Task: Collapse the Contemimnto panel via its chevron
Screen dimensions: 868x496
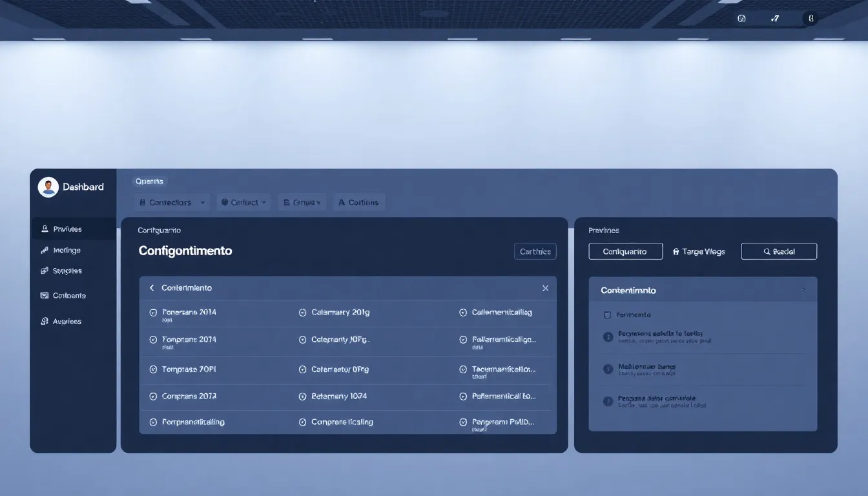Action: [x=804, y=290]
